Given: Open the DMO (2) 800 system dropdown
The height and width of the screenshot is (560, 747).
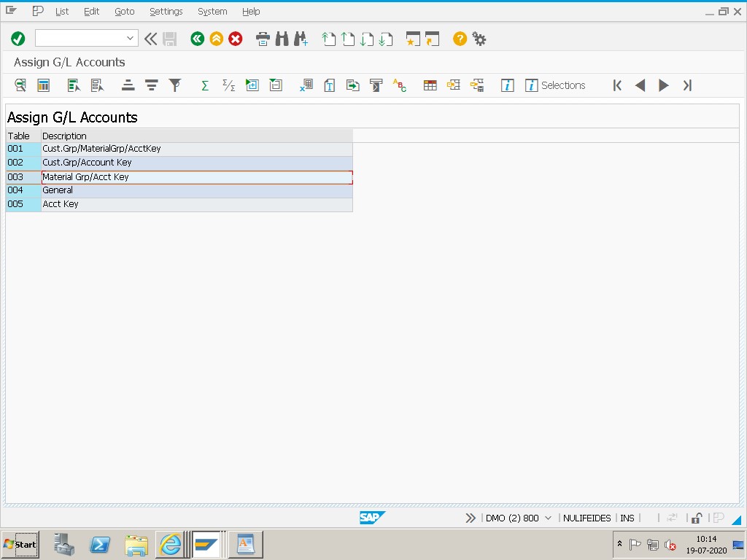Looking at the screenshot, I should pos(548,518).
